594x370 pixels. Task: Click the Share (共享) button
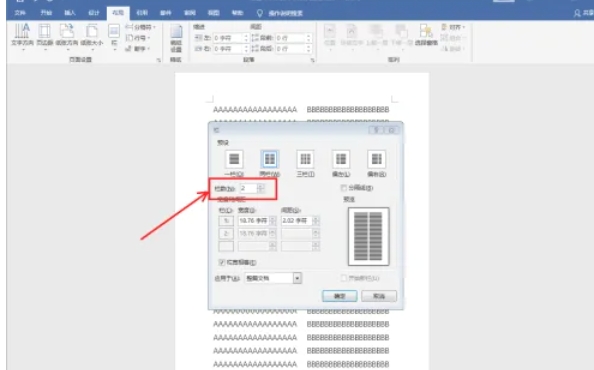pos(583,13)
